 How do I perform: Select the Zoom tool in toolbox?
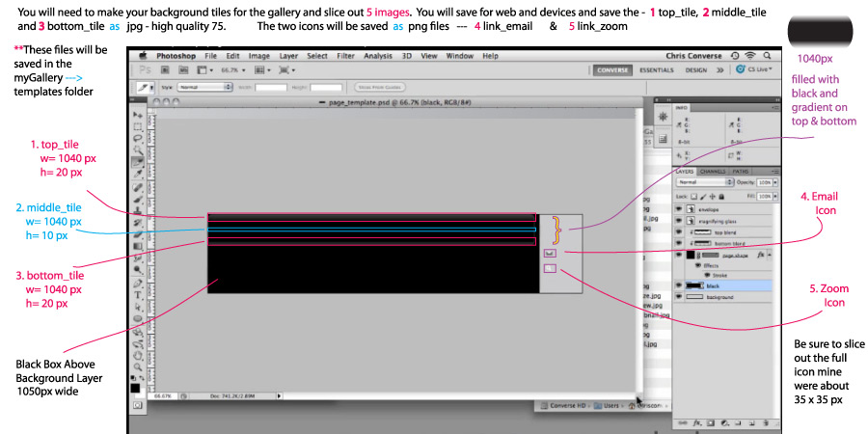click(x=137, y=366)
